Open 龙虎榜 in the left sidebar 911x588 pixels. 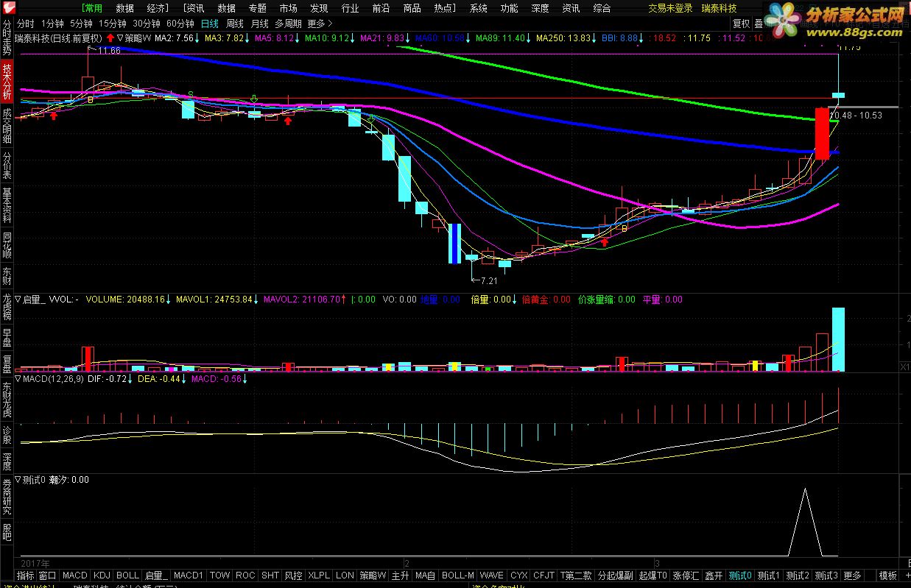7,307
